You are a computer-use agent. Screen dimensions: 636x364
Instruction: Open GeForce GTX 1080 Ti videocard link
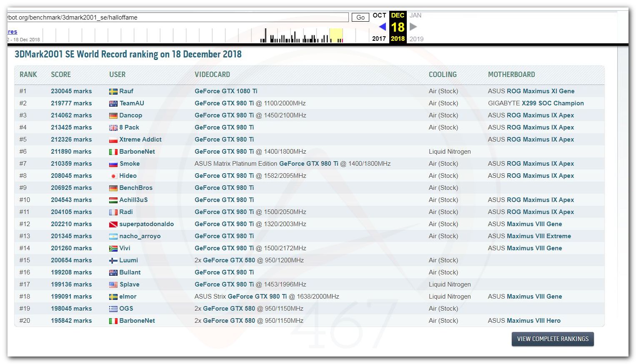[x=226, y=91]
